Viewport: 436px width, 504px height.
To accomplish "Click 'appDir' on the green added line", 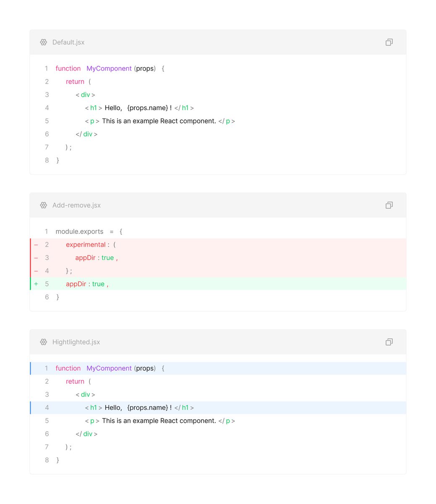I will tap(76, 284).
